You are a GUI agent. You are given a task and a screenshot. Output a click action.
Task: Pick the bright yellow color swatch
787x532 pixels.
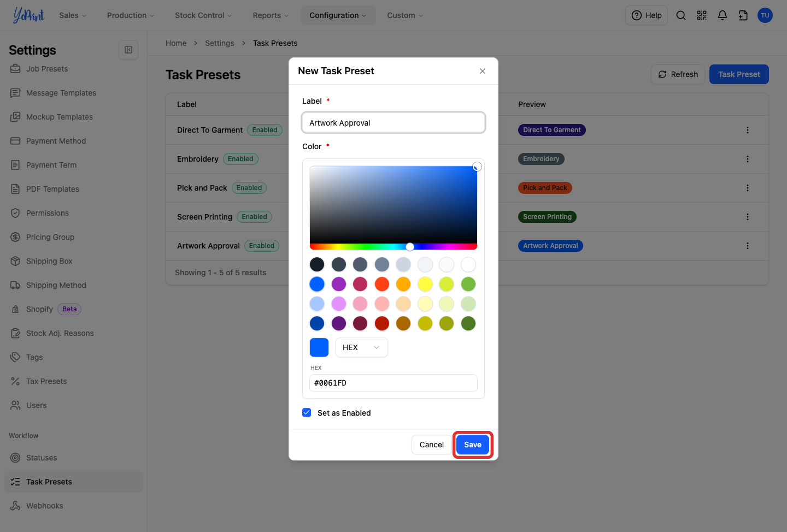click(x=425, y=284)
